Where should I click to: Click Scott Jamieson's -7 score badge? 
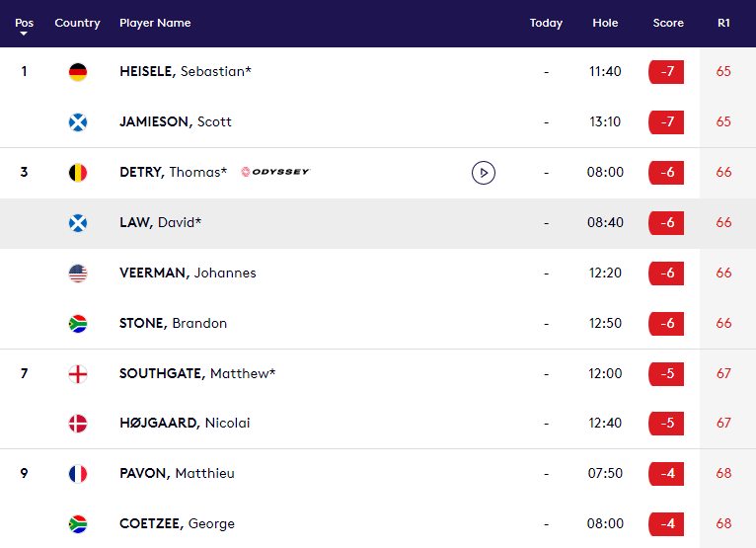point(666,122)
